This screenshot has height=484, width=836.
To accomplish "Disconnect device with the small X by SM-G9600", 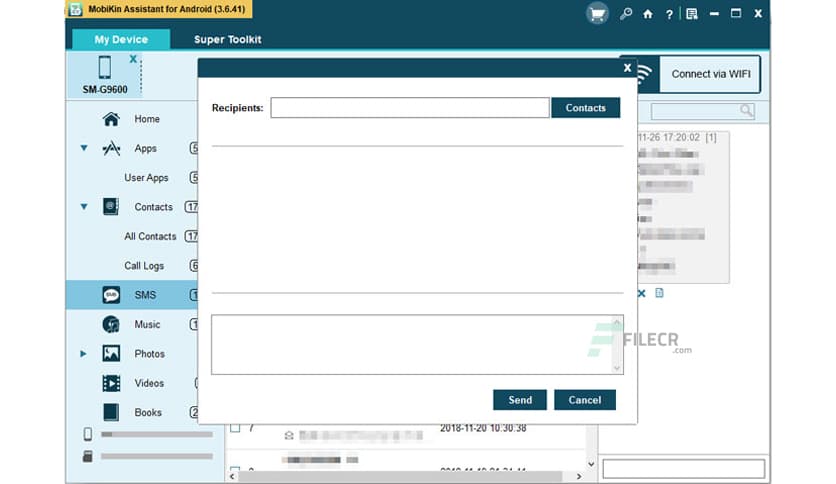I will click(x=133, y=59).
